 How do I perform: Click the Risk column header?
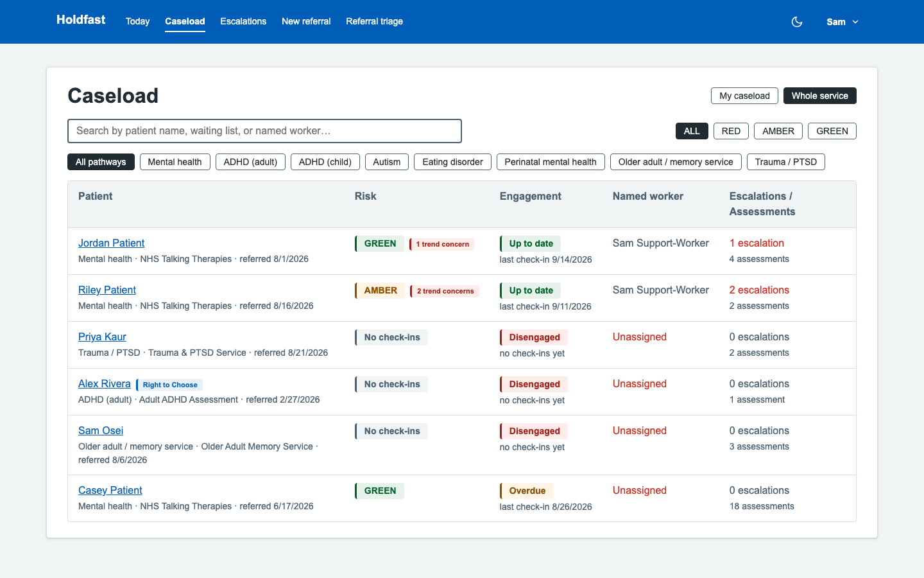click(x=366, y=196)
